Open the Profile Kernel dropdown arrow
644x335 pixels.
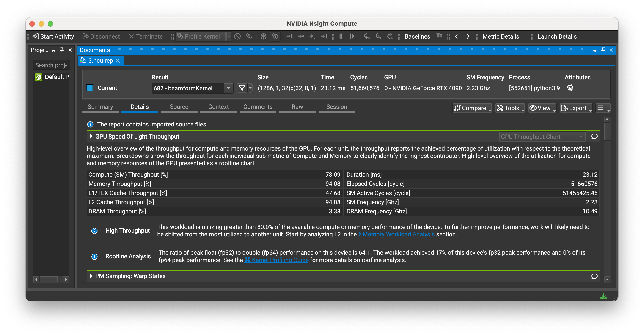tap(228, 36)
